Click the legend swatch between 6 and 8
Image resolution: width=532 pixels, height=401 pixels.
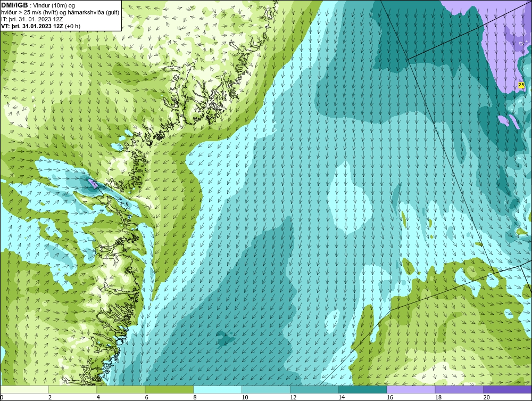[169, 389]
